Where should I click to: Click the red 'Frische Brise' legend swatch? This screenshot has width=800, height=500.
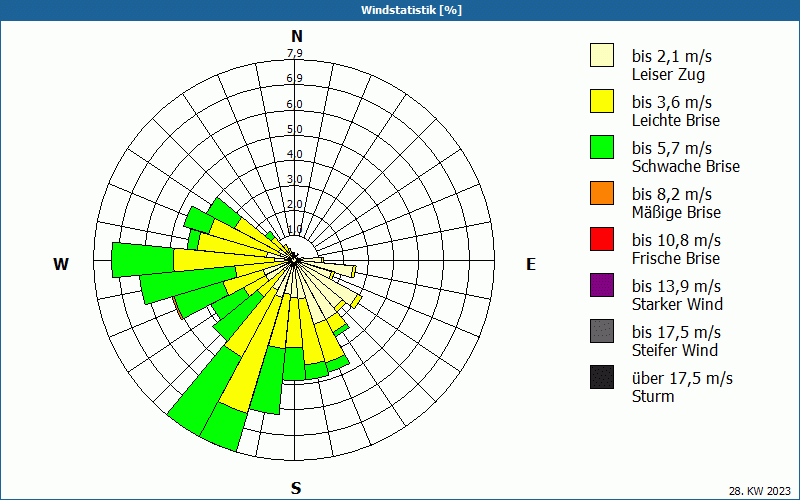(x=601, y=239)
